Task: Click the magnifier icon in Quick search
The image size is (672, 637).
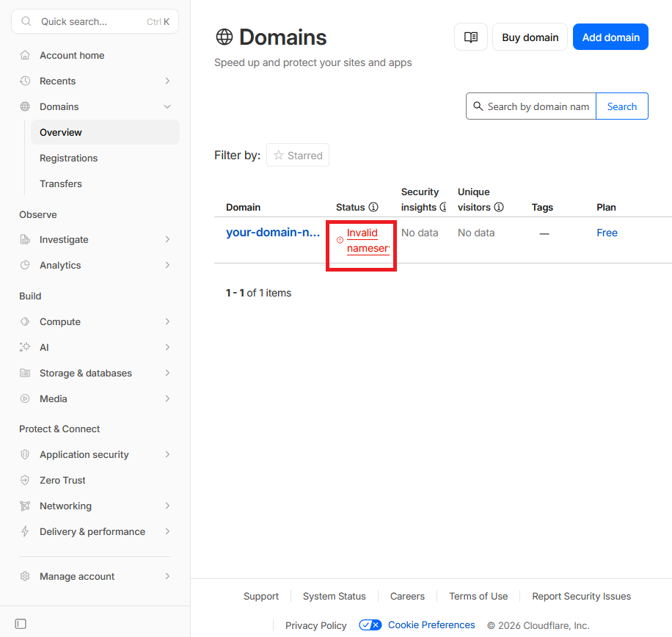Action: [x=26, y=21]
